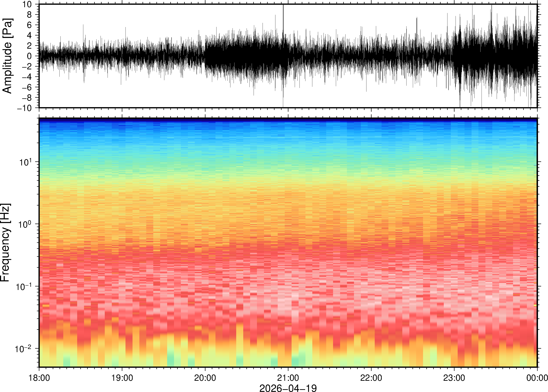The width and height of the screenshot is (548, 392).
Task: Click the 2026-04-19 date label
Action: click(x=288, y=388)
